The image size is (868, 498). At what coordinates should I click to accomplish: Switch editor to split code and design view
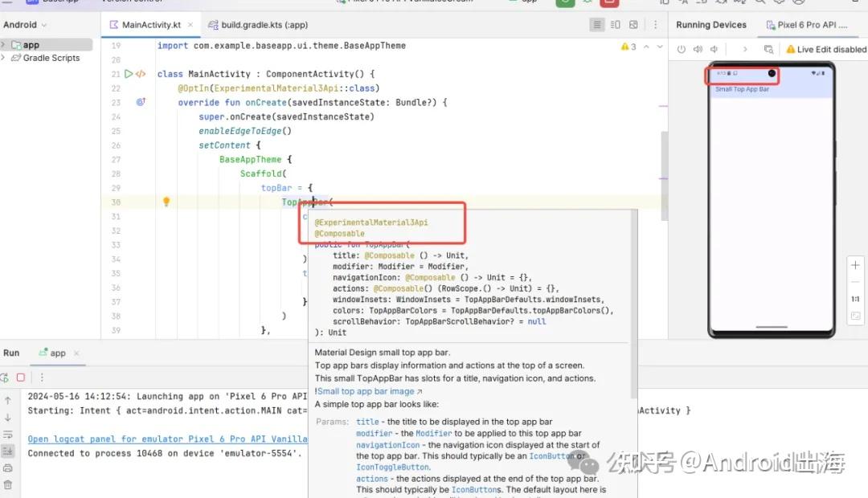(x=616, y=25)
